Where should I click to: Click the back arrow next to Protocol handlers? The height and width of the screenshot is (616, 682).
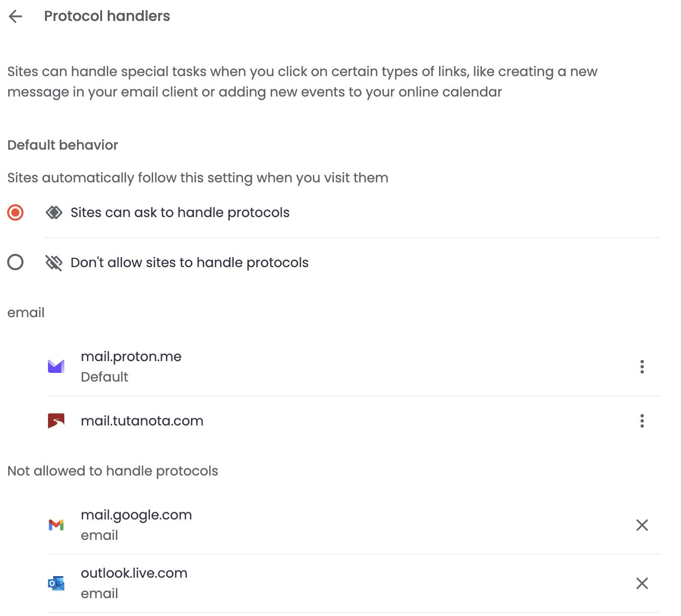click(x=16, y=16)
